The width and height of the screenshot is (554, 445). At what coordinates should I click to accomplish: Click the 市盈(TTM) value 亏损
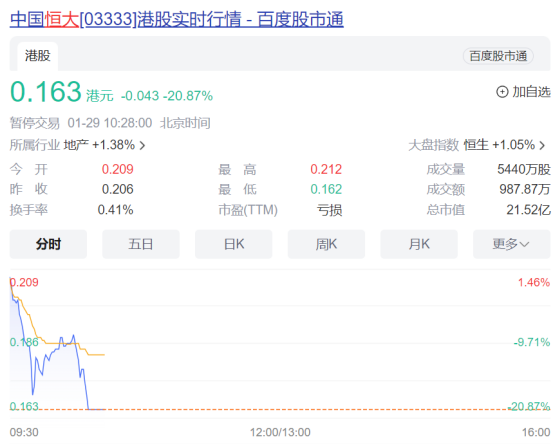329,210
